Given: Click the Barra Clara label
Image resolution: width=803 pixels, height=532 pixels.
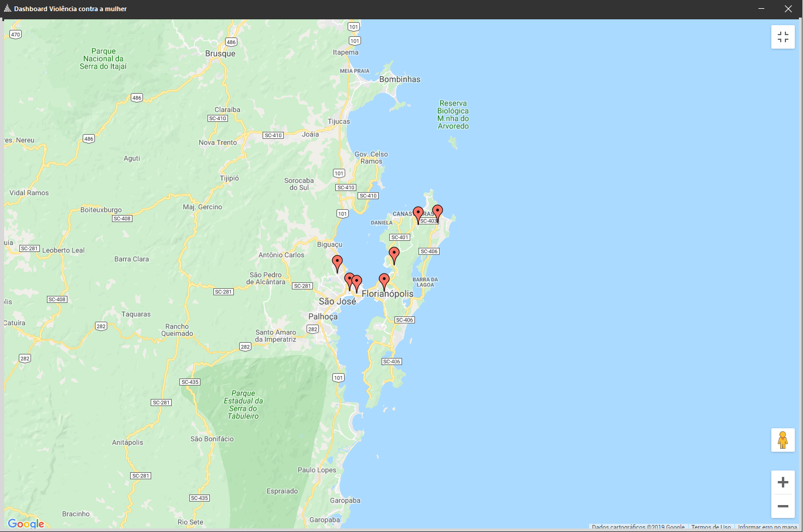Looking at the screenshot, I should pos(131,259).
